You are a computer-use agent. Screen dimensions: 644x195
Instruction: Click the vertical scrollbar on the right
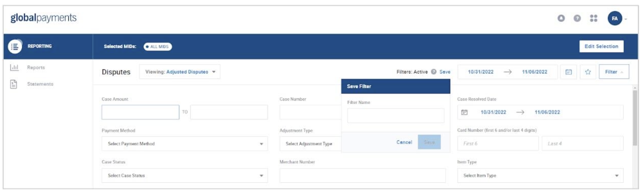point(635,117)
